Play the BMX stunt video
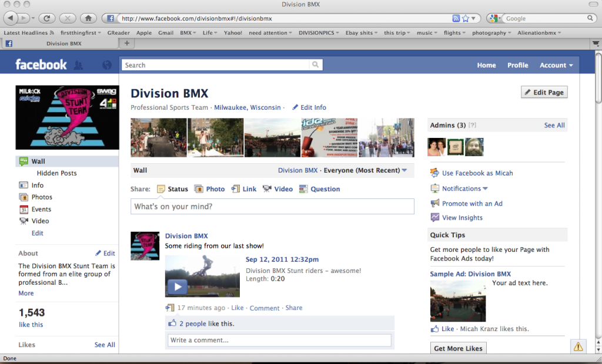 coord(178,287)
